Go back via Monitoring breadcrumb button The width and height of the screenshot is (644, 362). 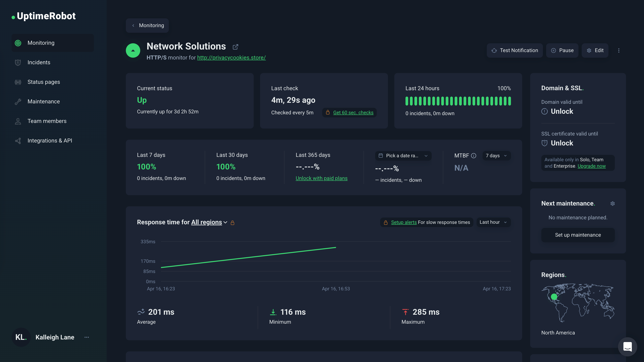coord(147,26)
